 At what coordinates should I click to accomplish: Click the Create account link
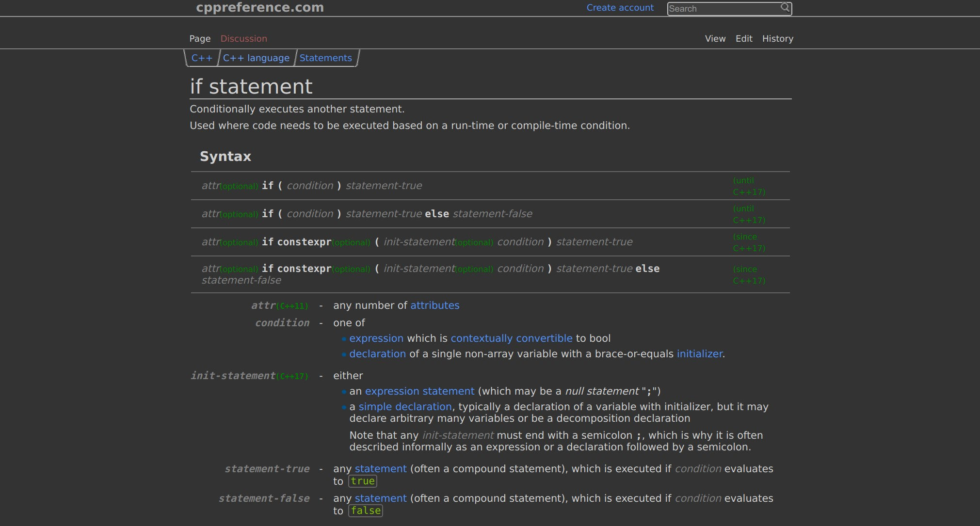click(x=620, y=8)
